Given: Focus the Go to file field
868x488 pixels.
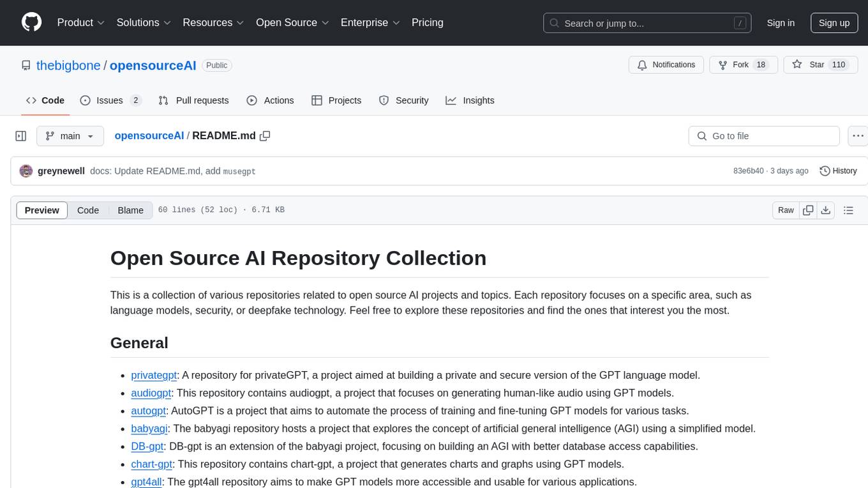Looking at the screenshot, I should pyautogui.click(x=764, y=136).
